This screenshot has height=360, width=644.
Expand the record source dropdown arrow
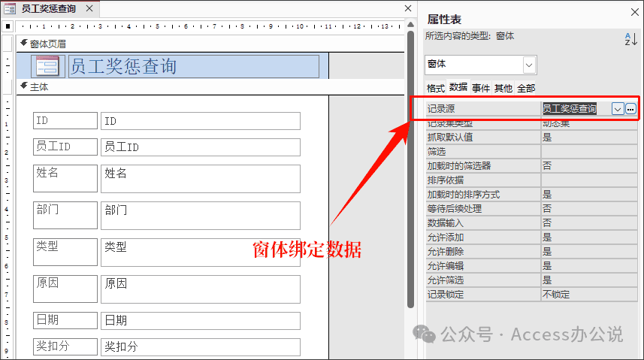click(x=618, y=108)
